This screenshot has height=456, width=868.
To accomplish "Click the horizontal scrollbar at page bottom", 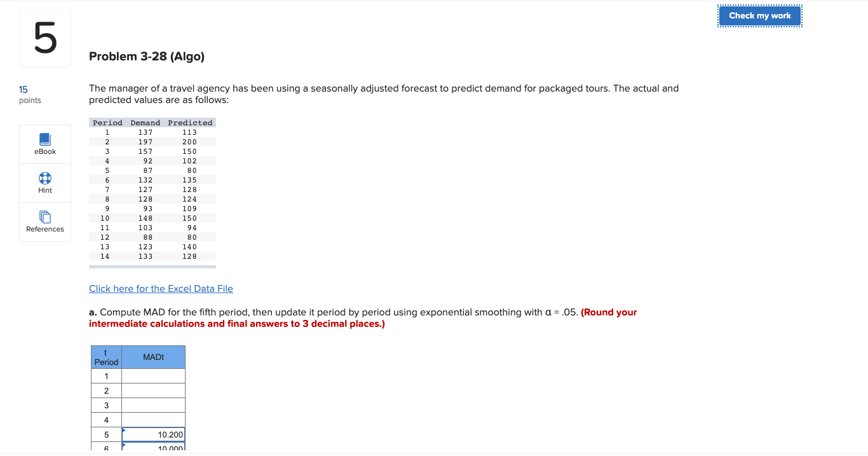I will [x=434, y=453].
